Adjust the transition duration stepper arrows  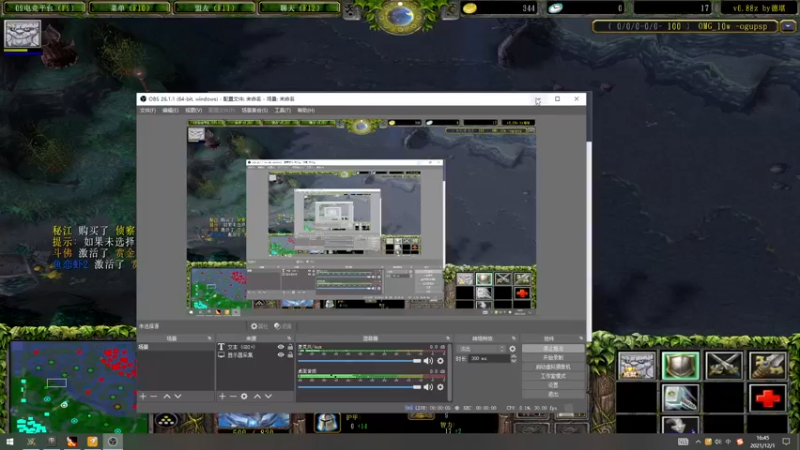[513, 359]
